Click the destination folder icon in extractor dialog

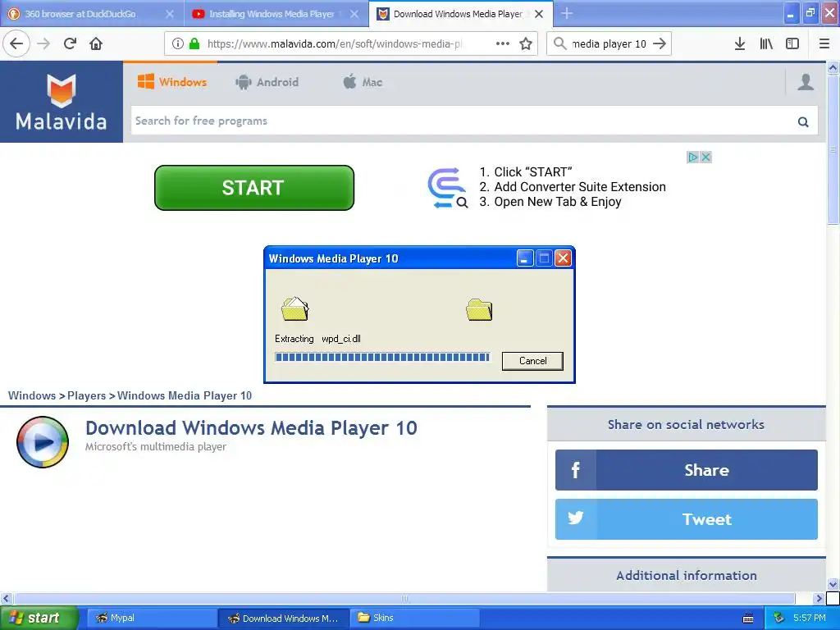pos(479,309)
